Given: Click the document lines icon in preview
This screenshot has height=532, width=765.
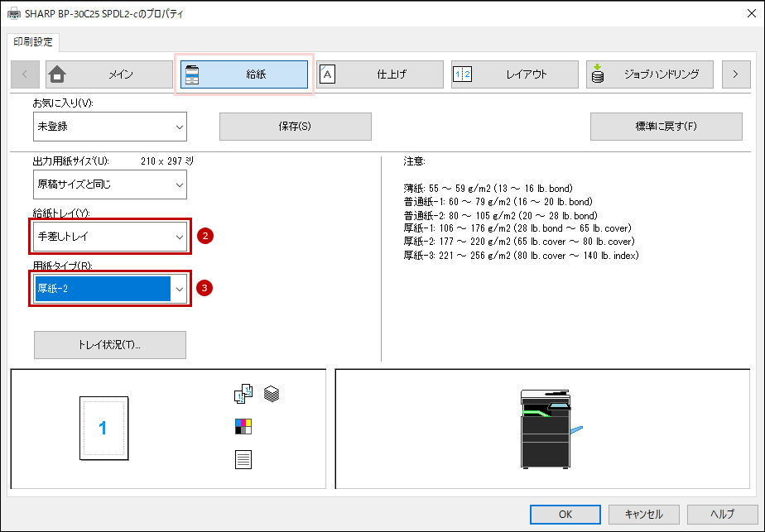Looking at the screenshot, I should point(243,459).
